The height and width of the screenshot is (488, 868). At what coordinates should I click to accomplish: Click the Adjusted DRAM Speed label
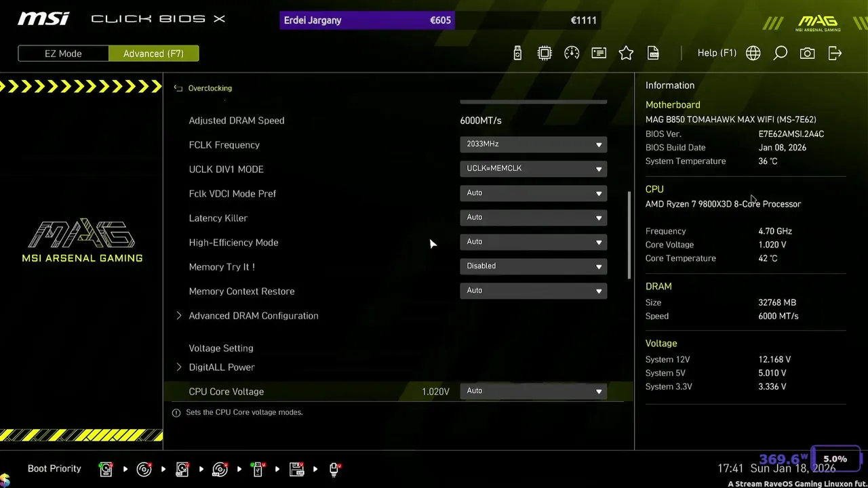pyautogui.click(x=237, y=121)
